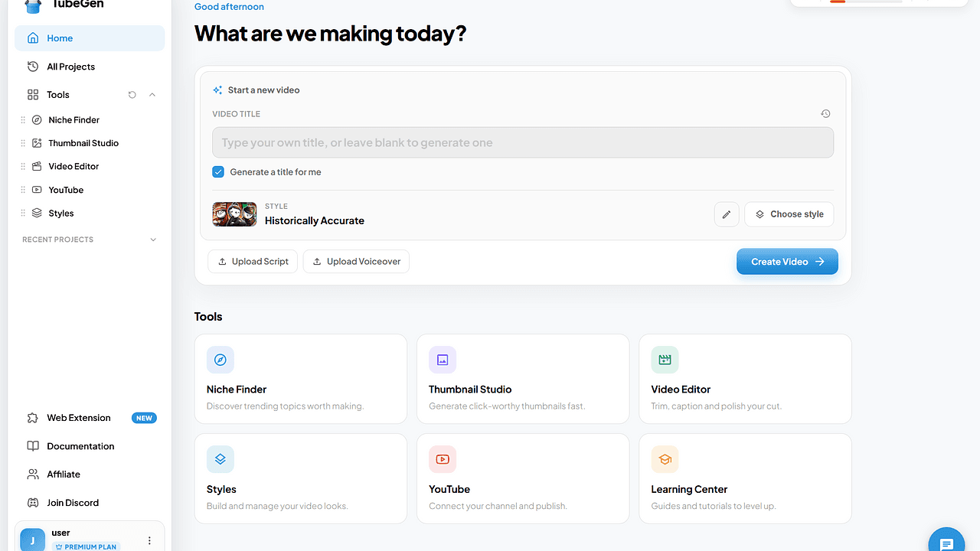Open the Niche Finder compass card icon
The width and height of the screenshot is (980, 551).
(220, 360)
